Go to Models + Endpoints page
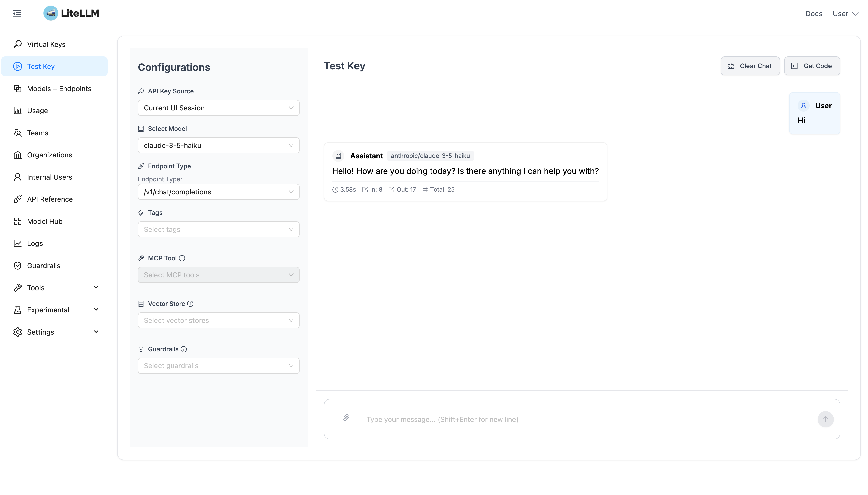 point(59,88)
